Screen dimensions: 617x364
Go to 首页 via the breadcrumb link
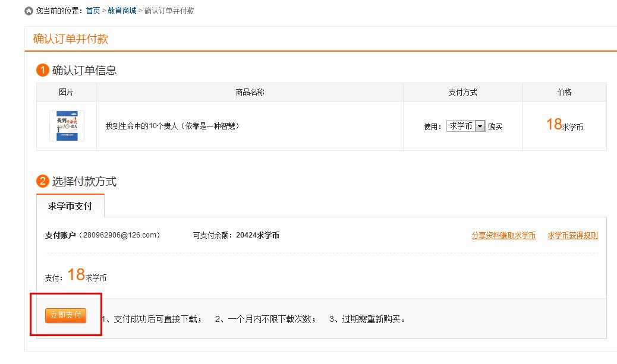[x=93, y=10]
